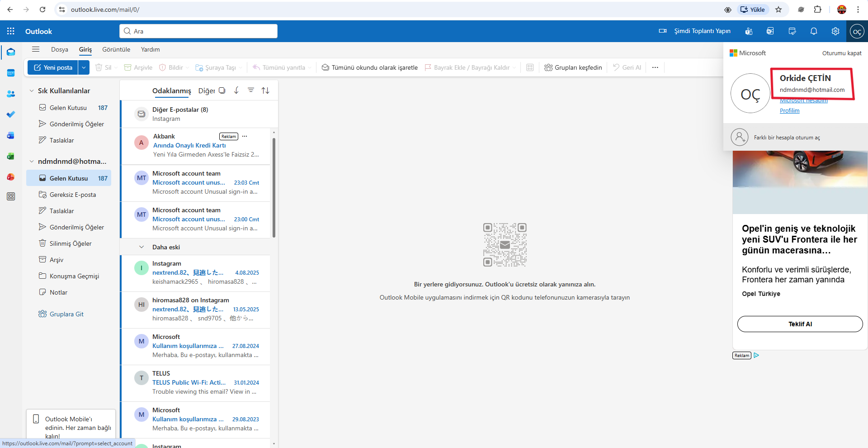This screenshot has height=448, width=868.
Task: Open the notifications bell
Action: (814, 31)
